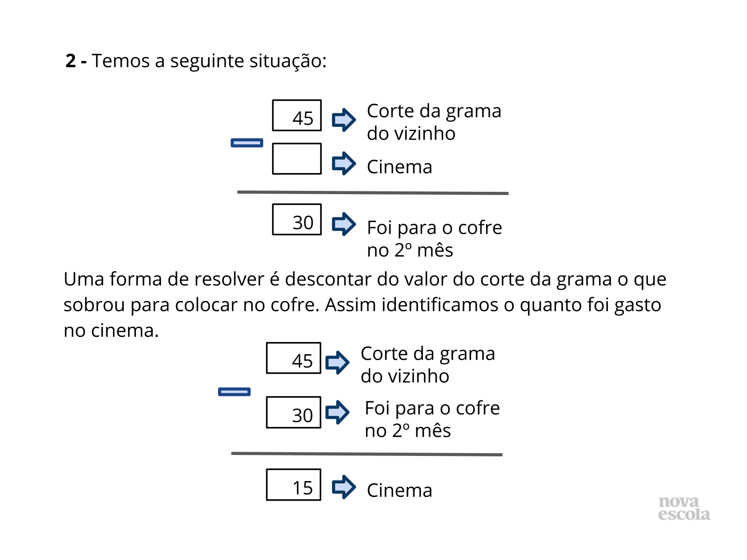Select the empty Cinema value box
Screen dimensions: 747x560
coord(297,159)
